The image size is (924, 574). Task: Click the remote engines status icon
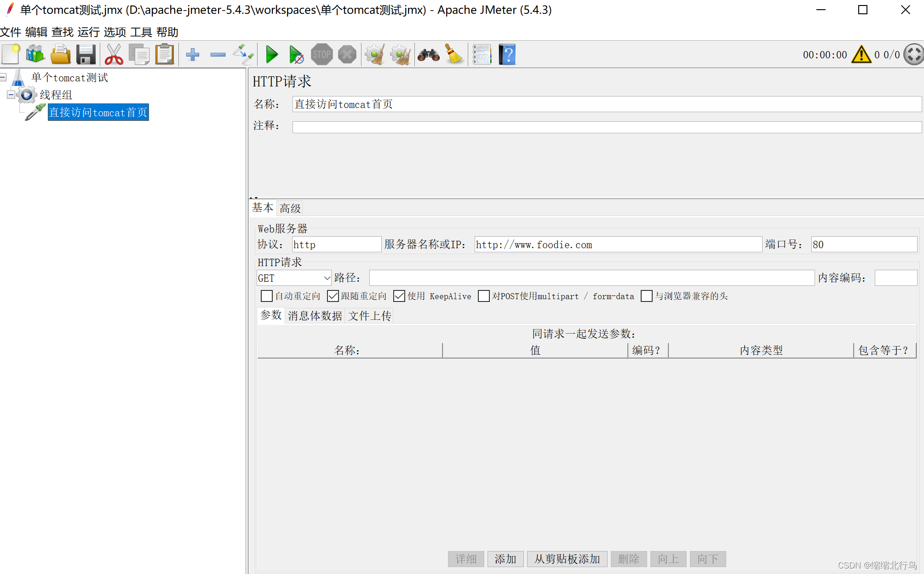click(x=913, y=55)
